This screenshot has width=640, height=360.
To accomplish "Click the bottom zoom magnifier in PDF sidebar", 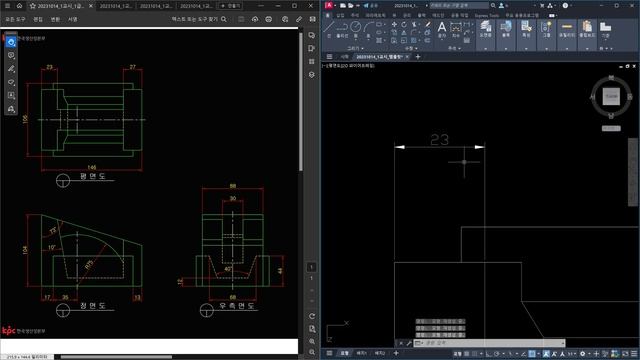I will [312, 352].
